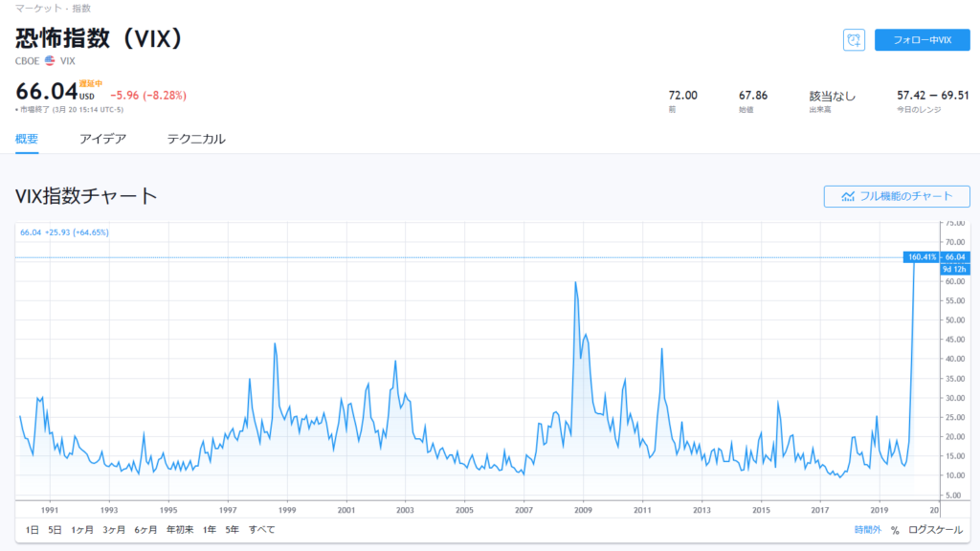Viewport: 980px width, 551px height.
Task: Switch to the アイデア tab
Action: coord(102,139)
